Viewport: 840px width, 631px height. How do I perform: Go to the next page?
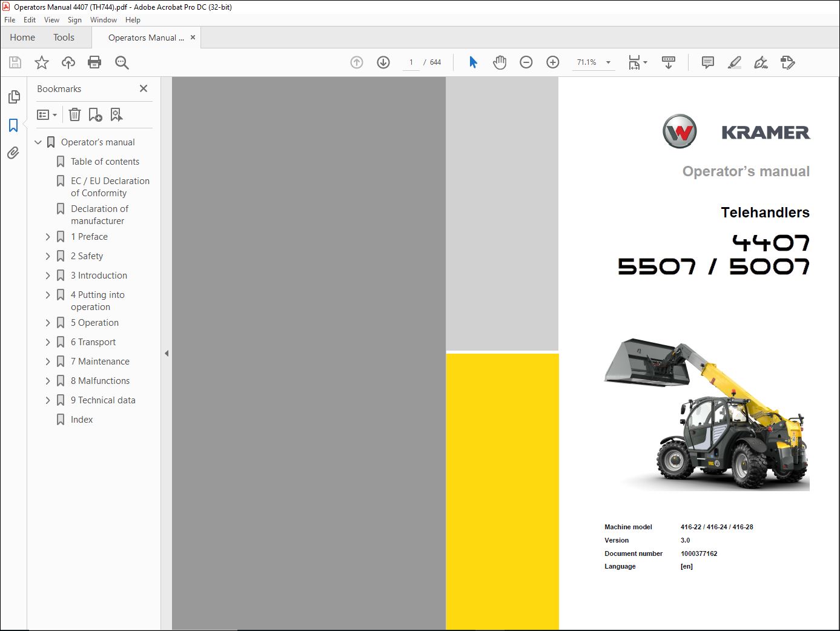tap(383, 62)
